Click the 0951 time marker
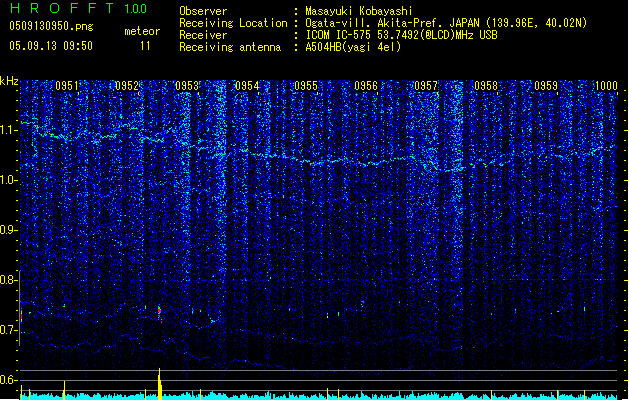 (67, 86)
